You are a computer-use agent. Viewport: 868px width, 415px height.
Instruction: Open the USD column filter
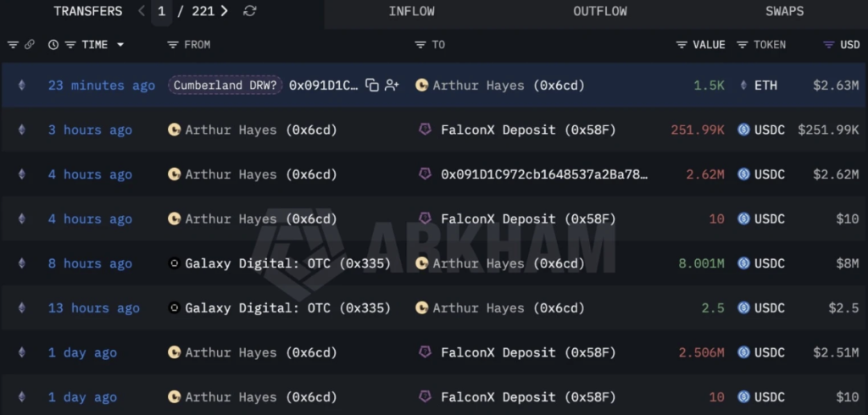[x=829, y=45]
